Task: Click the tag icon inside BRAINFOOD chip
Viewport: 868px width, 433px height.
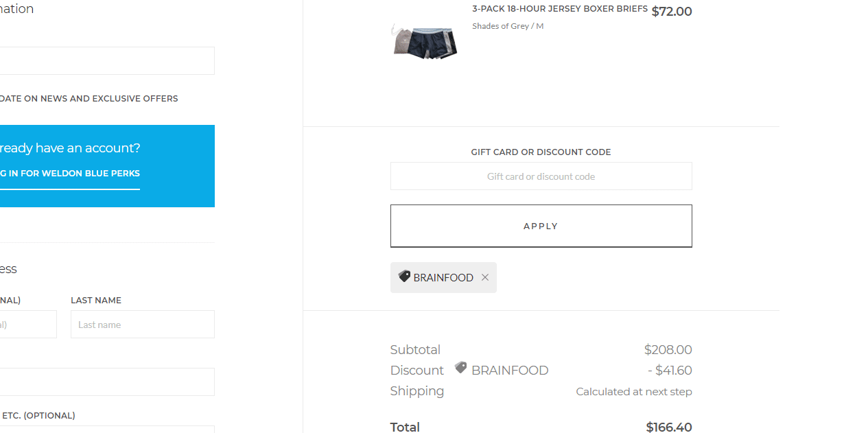Action: click(404, 276)
